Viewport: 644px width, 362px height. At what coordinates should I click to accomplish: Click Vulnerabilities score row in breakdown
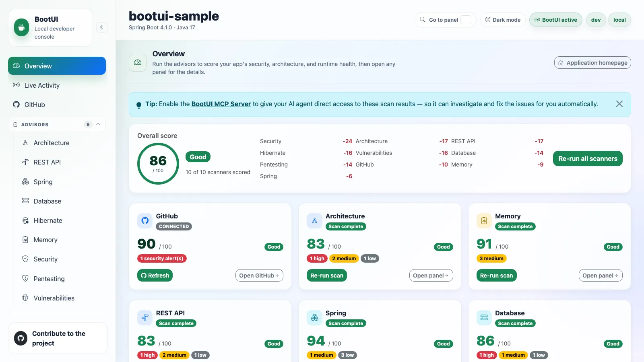pyautogui.click(x=402, y=153)
